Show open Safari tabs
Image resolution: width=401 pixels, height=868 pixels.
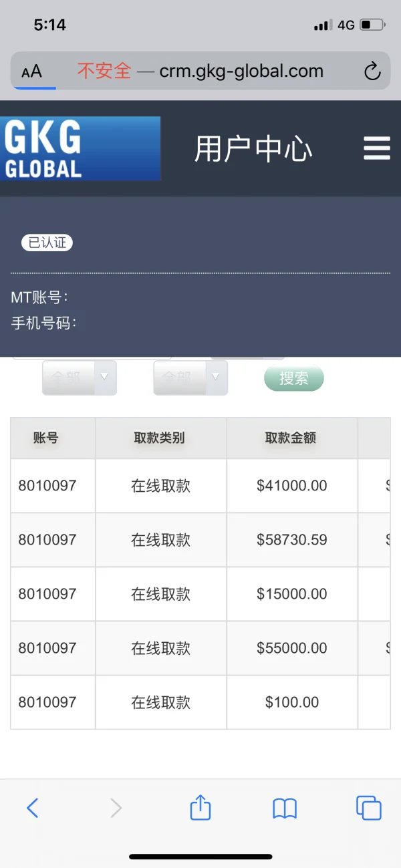pos(368,808)
